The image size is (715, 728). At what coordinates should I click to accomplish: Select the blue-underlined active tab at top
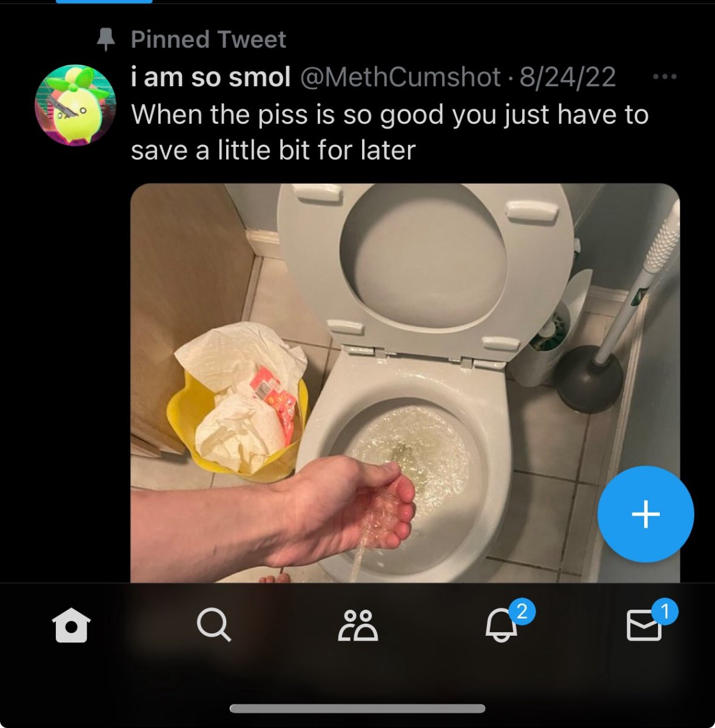tap(104, 2)
